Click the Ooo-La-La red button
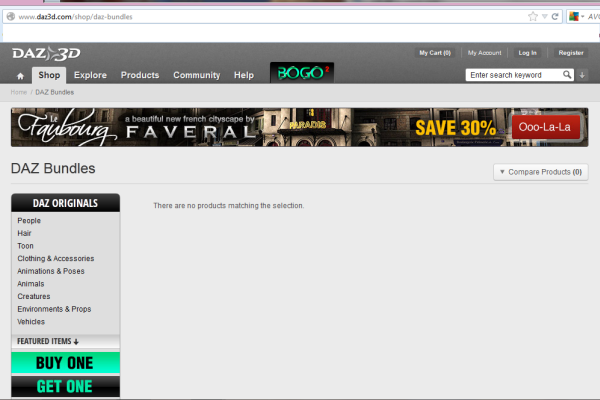 pyautogui.click(x=545, y=127)
